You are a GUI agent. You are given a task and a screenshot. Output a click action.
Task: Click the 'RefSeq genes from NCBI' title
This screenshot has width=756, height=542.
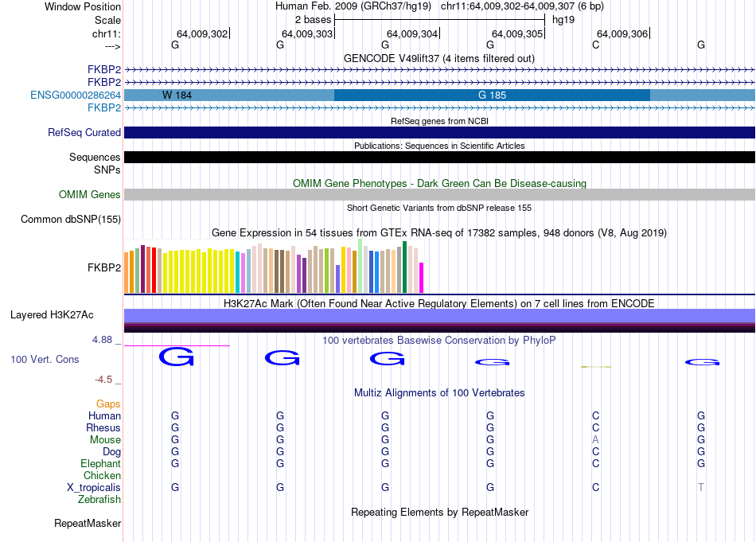tap(439, 121)
